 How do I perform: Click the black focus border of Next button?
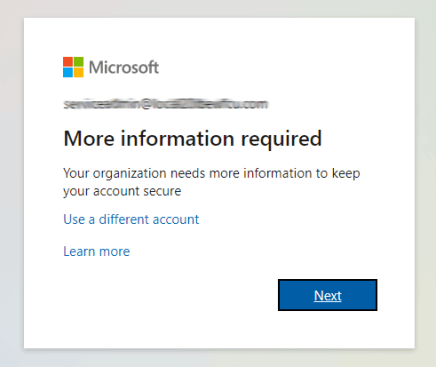pyautogui.click(x=328, y=280)
